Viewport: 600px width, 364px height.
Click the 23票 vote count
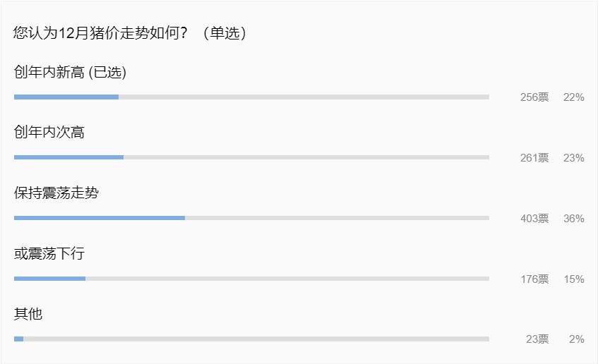pos(537,339)
